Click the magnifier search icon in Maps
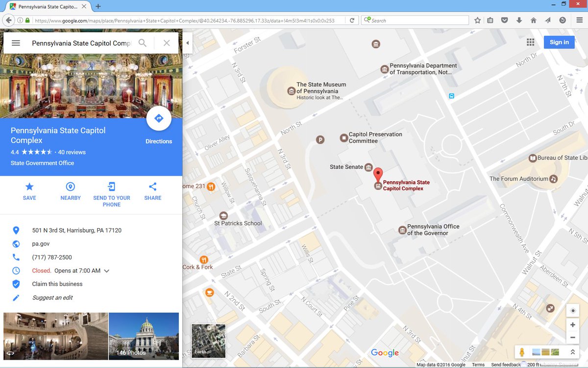Screen dimensions: 588x368 pos(142,43)
